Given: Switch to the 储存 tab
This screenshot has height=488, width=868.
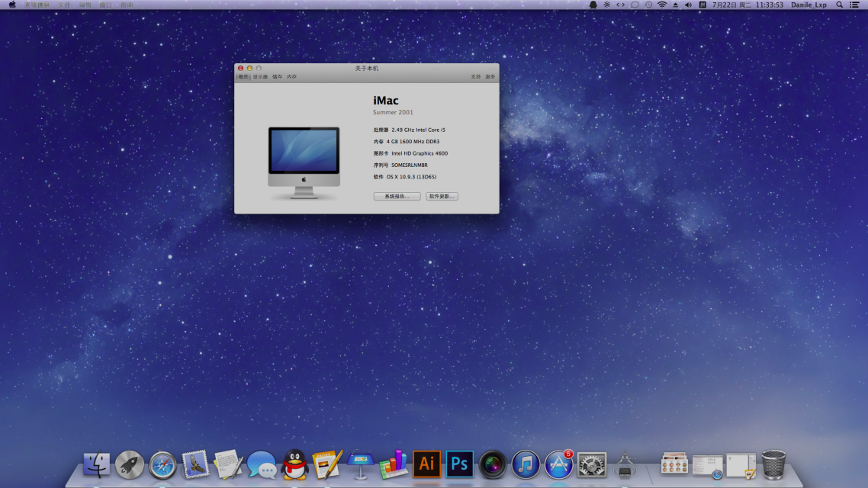Looking at the screenshot, I should point(277,77).
